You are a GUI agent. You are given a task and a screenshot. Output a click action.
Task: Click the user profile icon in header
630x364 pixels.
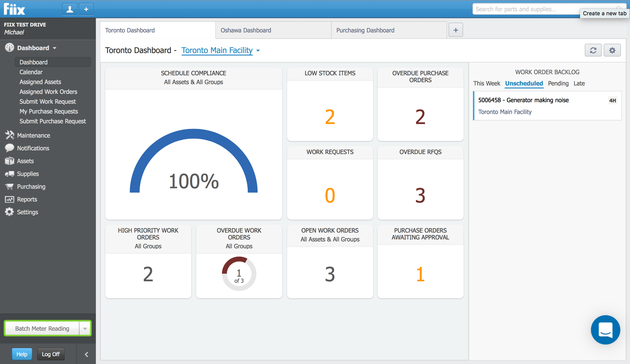click(x=69, y=9)
